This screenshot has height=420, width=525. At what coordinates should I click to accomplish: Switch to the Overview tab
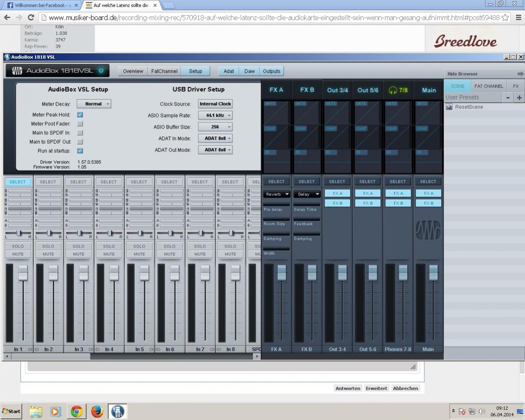(x=133, y=71)
